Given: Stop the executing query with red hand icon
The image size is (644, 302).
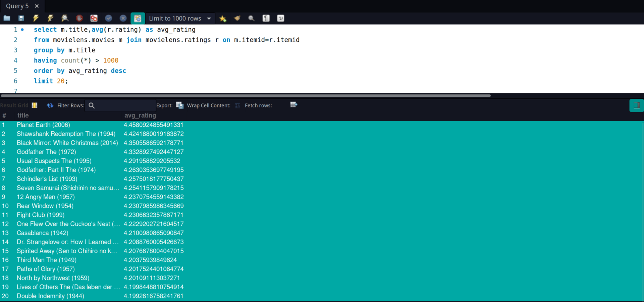Looking at the screenshot, I should point(79,18).
